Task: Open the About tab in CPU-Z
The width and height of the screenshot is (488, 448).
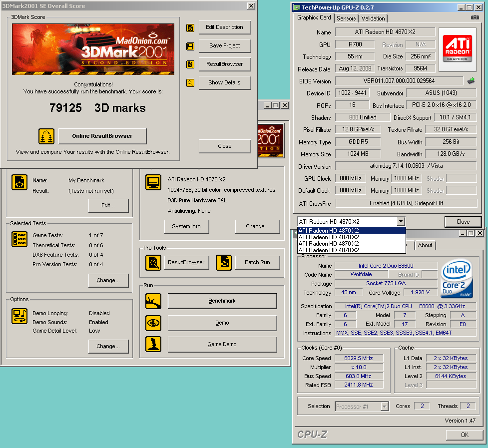Action: (425, 245)
